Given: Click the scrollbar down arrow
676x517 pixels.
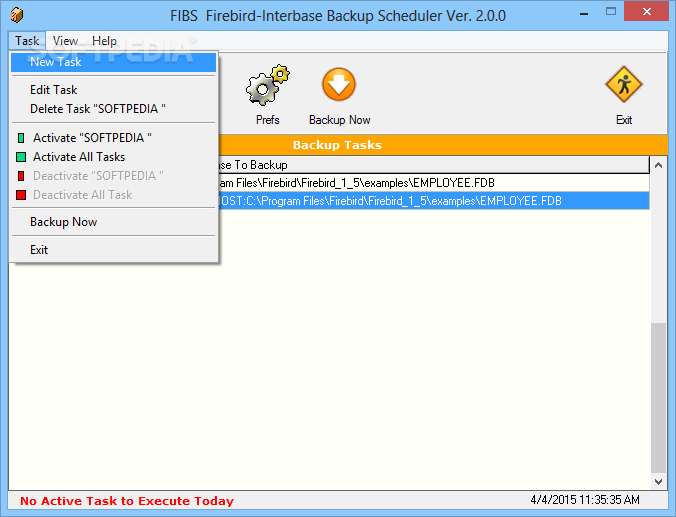Looking at the screenshot, I should click(x=658, y=482).
